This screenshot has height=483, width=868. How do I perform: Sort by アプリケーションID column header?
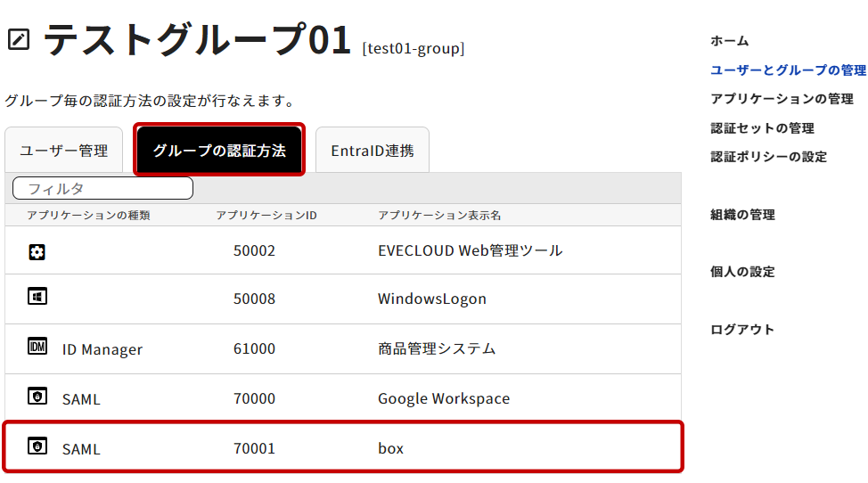pos(266,216)
